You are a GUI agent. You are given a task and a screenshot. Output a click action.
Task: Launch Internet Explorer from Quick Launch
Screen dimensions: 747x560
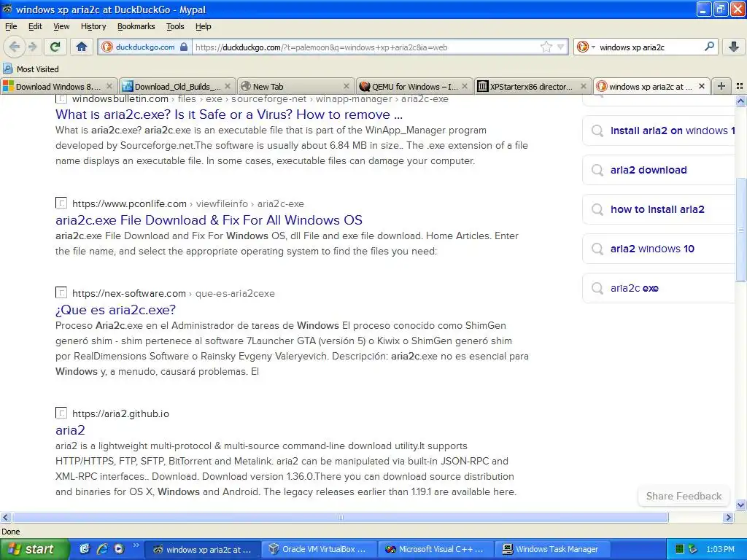coord(102,549)
